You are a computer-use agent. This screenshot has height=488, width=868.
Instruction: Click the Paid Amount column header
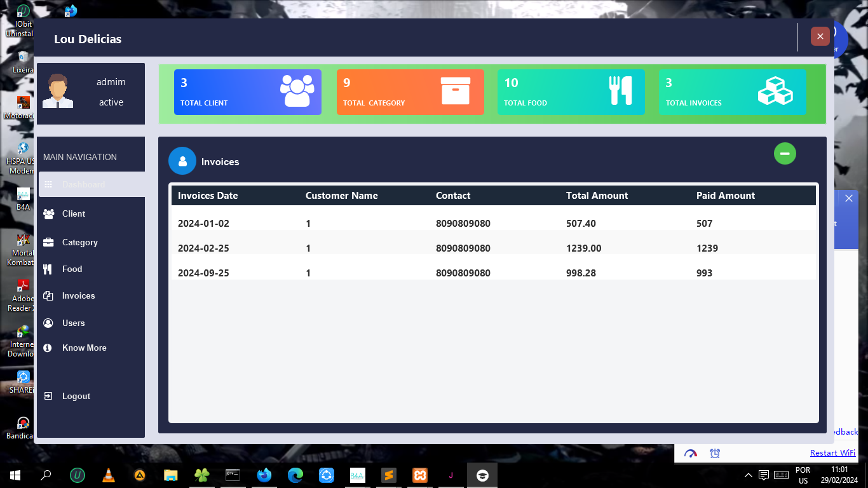[726, 196]
